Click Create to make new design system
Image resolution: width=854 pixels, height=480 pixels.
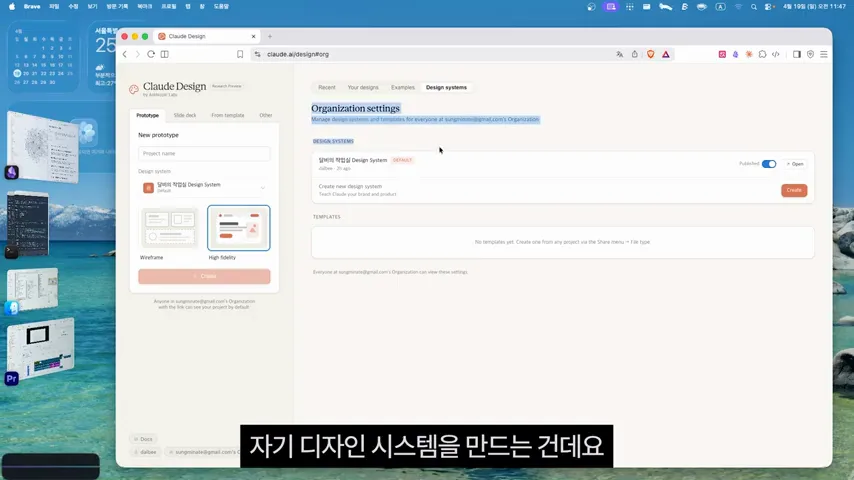794,190
